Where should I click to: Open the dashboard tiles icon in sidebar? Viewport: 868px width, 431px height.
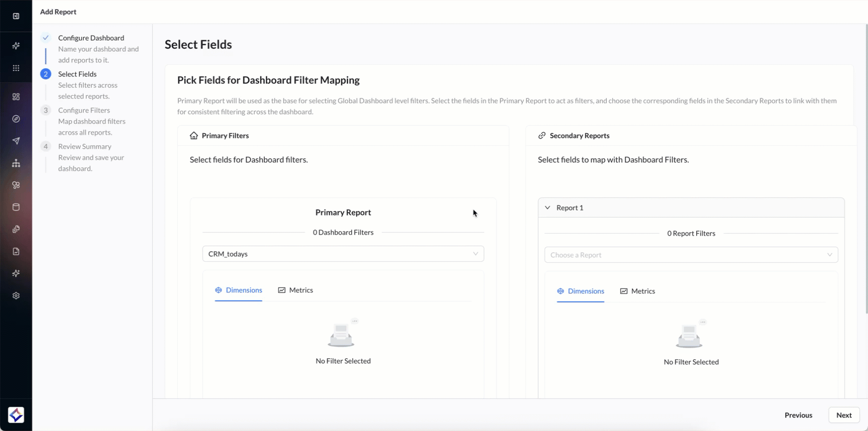[16, 96]
